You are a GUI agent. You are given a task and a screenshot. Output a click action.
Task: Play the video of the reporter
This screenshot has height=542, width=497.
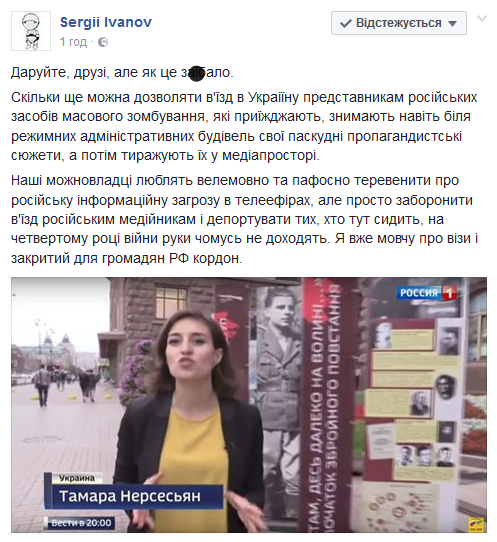[x=249, y=405]
